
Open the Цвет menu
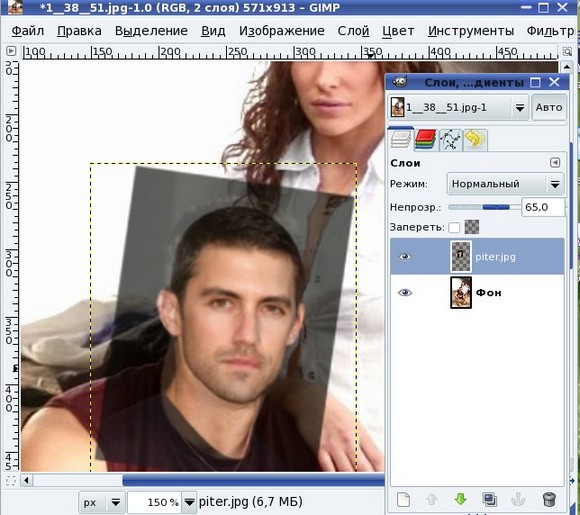pos(398,31)
